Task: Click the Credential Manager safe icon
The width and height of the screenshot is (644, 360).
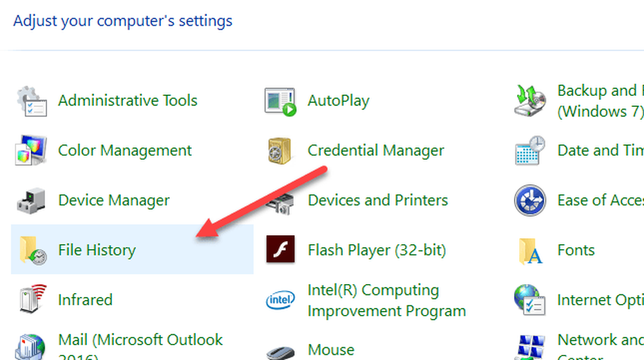Action: click(279, 151)
